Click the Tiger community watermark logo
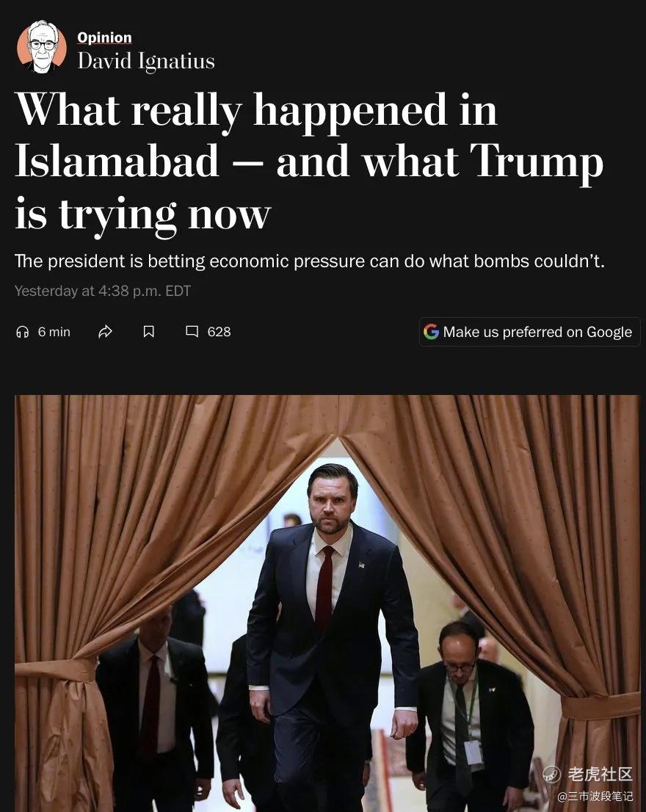The height and width of the screenshot is (812, 646). (551, 775)
